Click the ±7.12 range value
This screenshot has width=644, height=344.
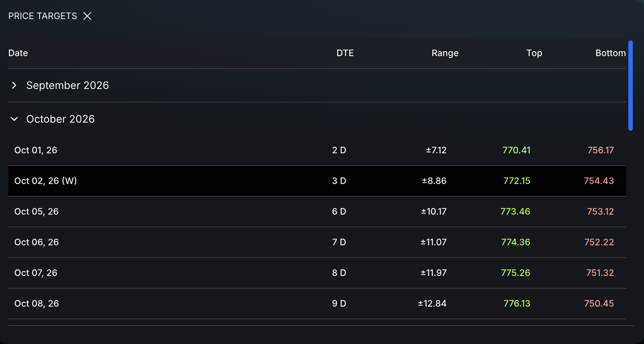coord(436,150)
